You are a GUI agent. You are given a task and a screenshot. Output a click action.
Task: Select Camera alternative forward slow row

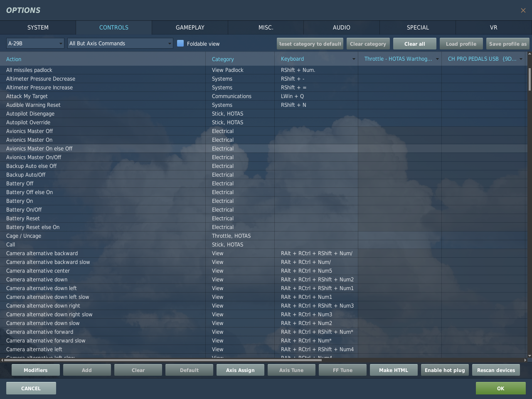(x=264, y=340)
